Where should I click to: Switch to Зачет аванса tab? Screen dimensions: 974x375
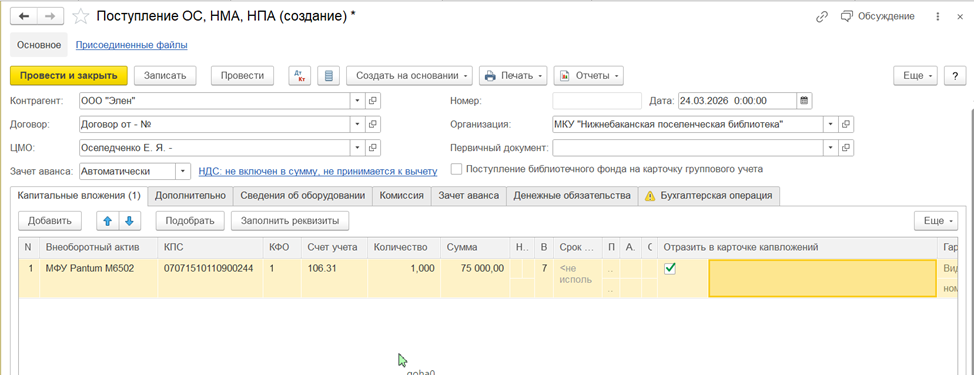coord(469,196)
